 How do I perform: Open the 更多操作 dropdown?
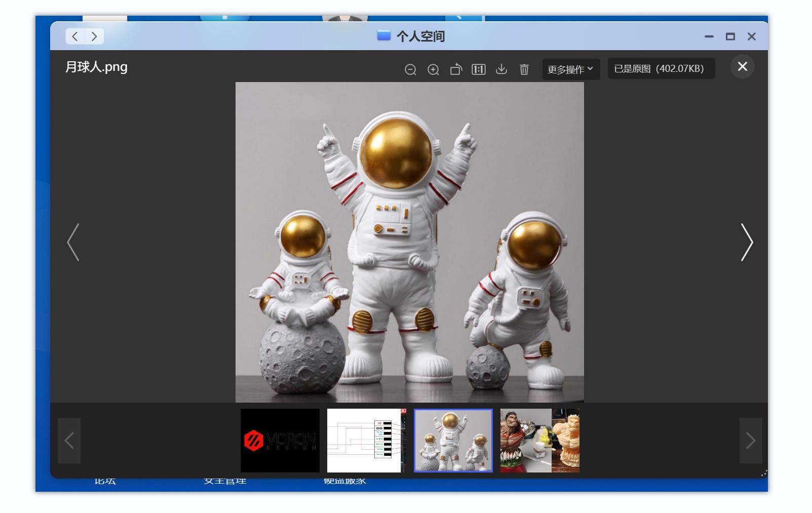[x=570, y=69]
